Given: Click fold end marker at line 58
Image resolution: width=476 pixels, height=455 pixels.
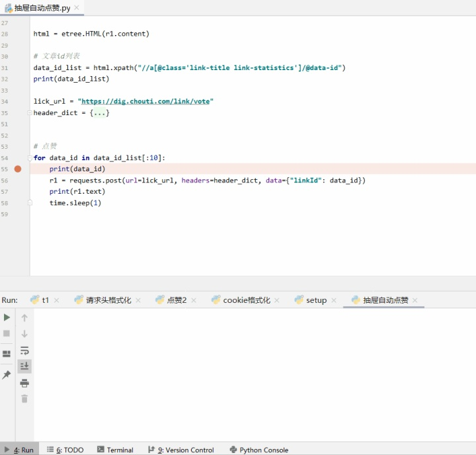Looking at the screenshot, I should pyautogui.click(x=30, y=202).
